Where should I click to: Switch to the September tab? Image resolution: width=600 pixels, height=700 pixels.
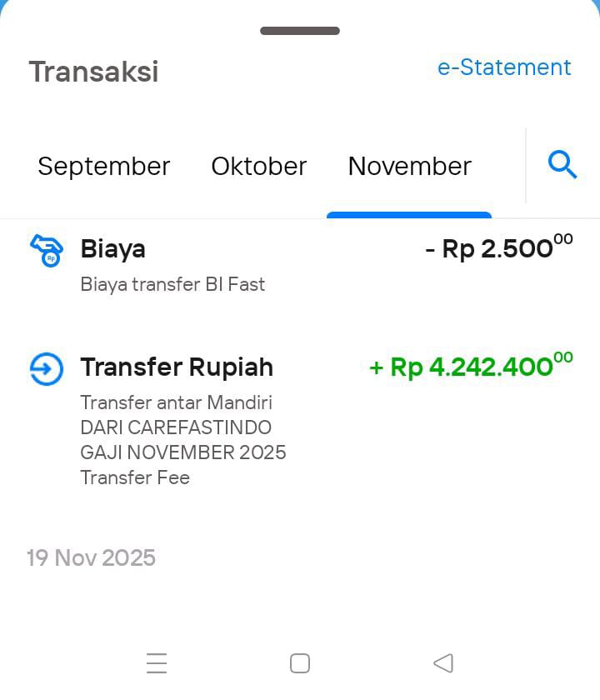coord(103,166)
